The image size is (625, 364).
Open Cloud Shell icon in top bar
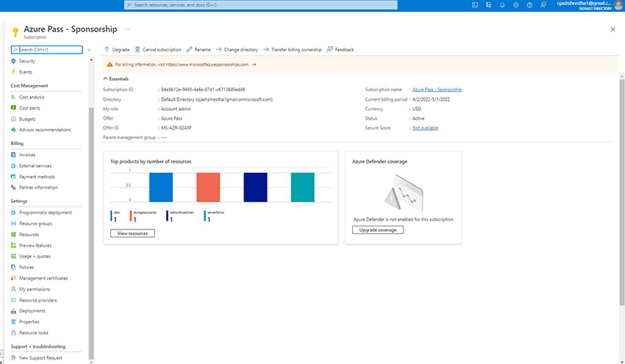click(475, 5)
